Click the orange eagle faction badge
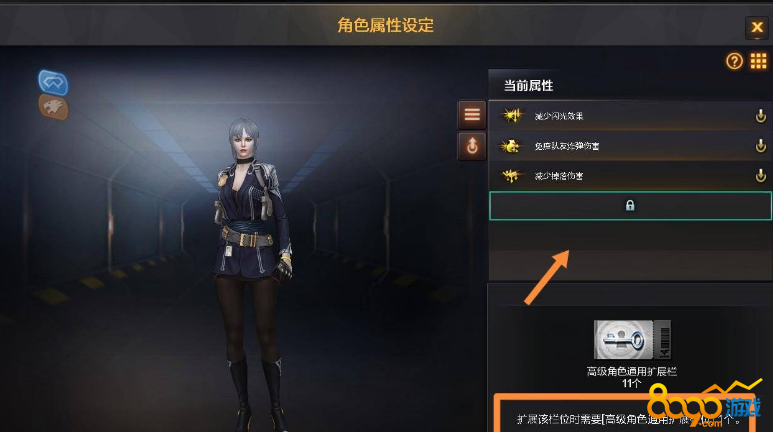 coord(53,107)
